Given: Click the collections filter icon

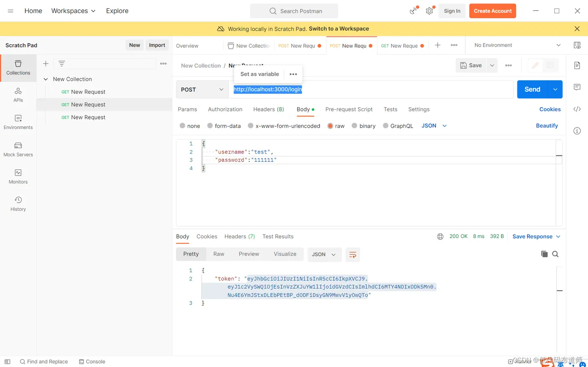Looking at the screenshot, I should click(x=62, y=63).
